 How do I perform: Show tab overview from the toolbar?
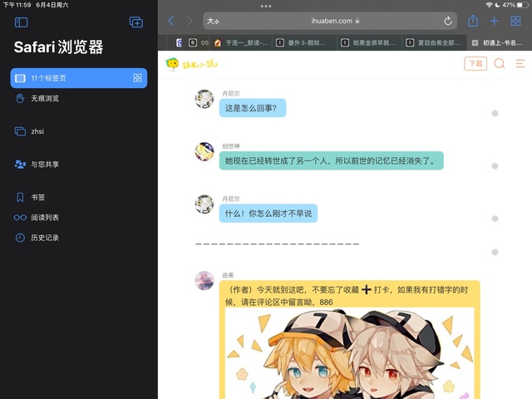[x=516, y=21]
